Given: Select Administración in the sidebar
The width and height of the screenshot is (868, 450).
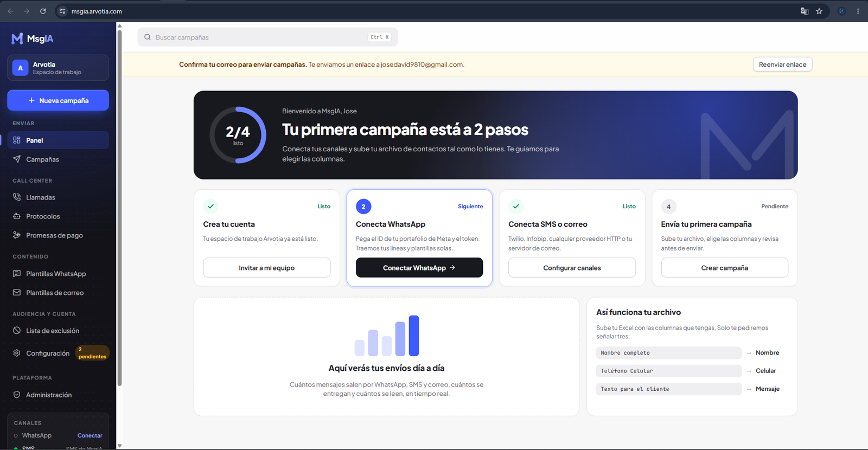Looking at the screenshot, I should click(x=58, y=395).
